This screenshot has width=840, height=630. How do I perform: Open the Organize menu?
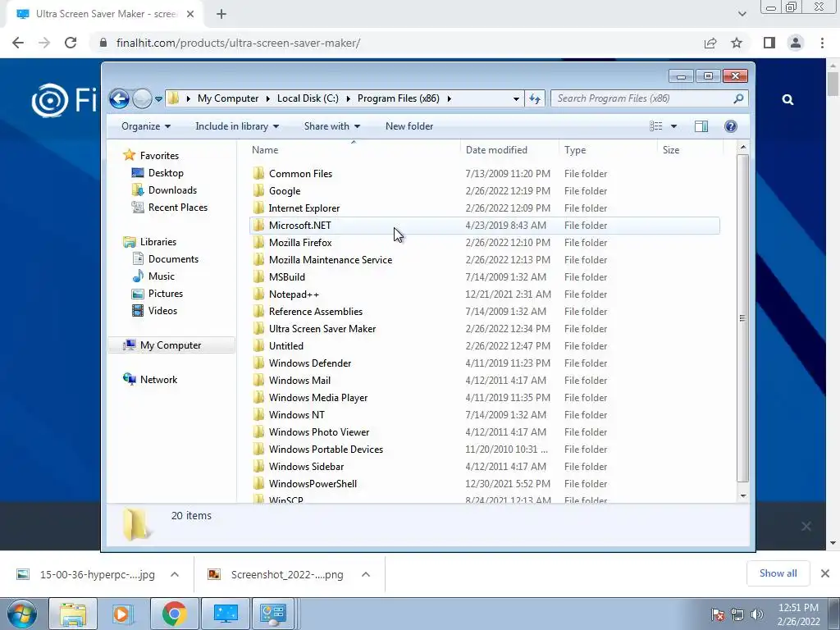(x=146, y=126)
